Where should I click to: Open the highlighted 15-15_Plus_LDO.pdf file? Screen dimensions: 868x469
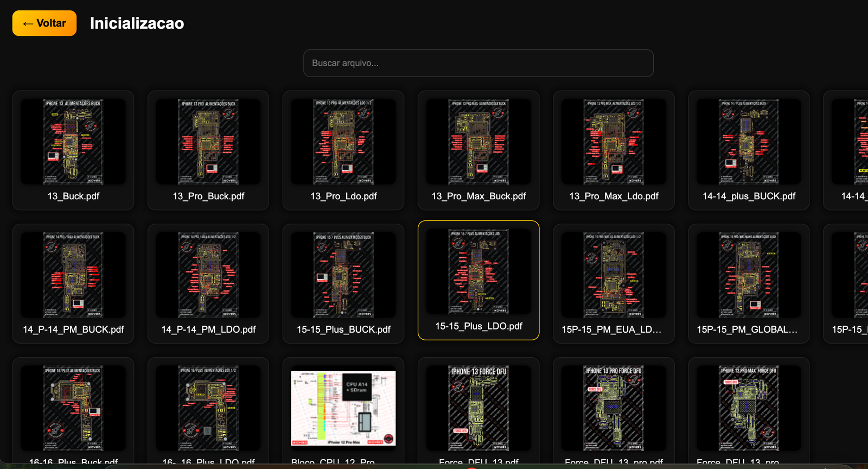pyautogui.click(x=478, y=280)
